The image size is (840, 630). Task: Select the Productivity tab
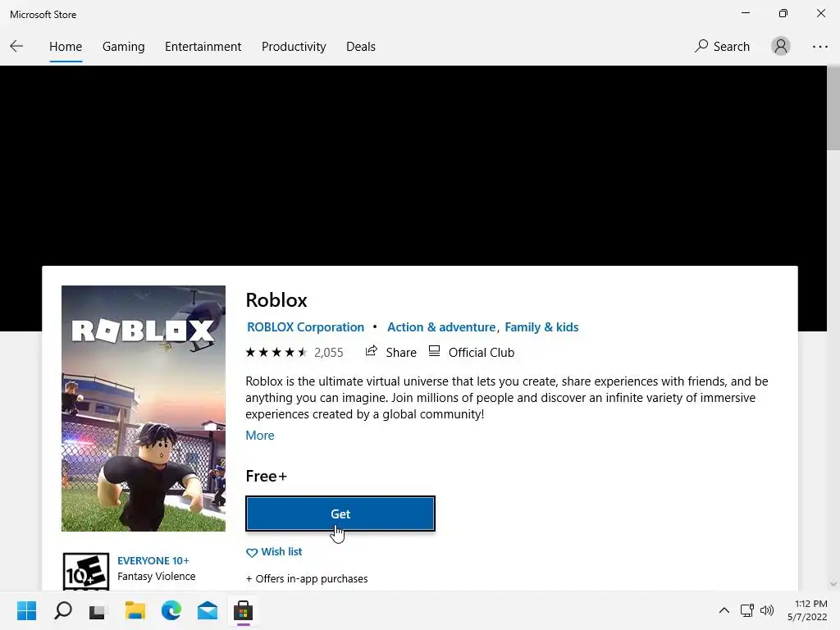(294, 47)
